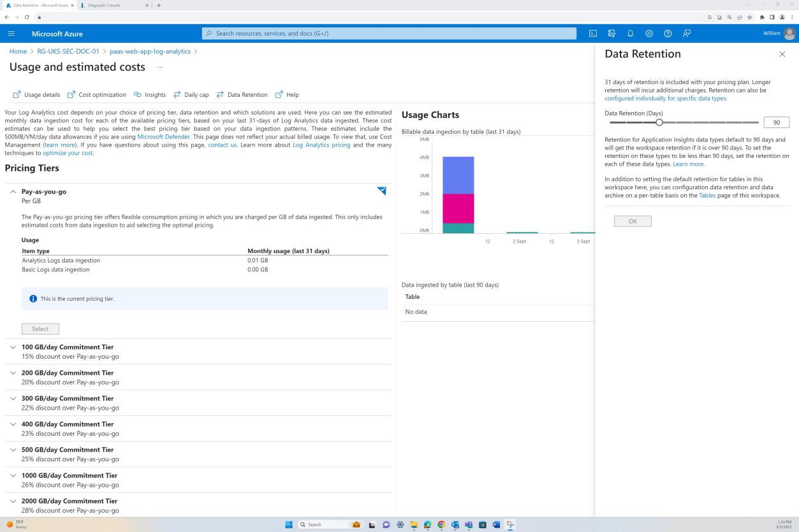Open the help question mark icon
Viewport: 799px width, 532px height.
(668, 33)
